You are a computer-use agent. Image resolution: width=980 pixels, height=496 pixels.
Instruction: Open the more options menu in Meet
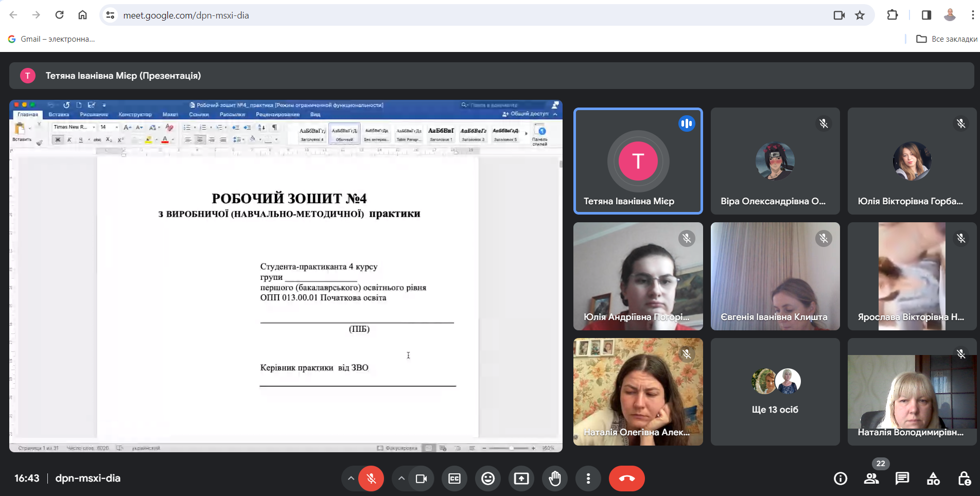click(x=588, y=478)
